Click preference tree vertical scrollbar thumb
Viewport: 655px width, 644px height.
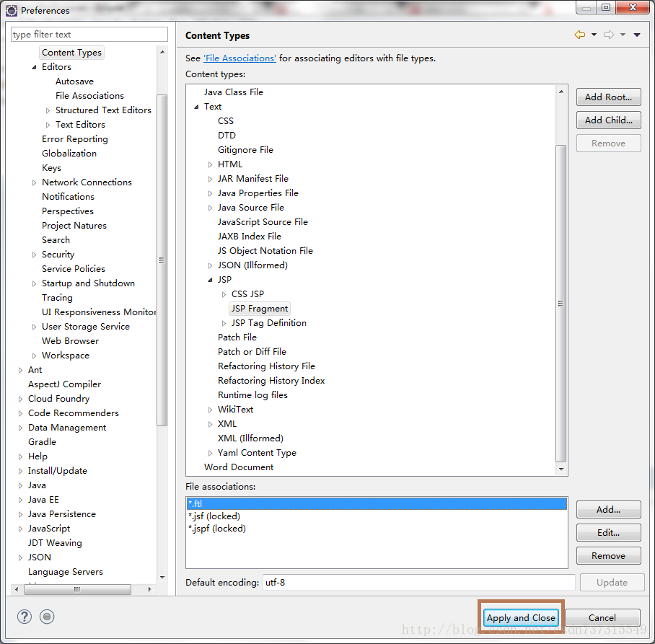click(x=162, y=260)
